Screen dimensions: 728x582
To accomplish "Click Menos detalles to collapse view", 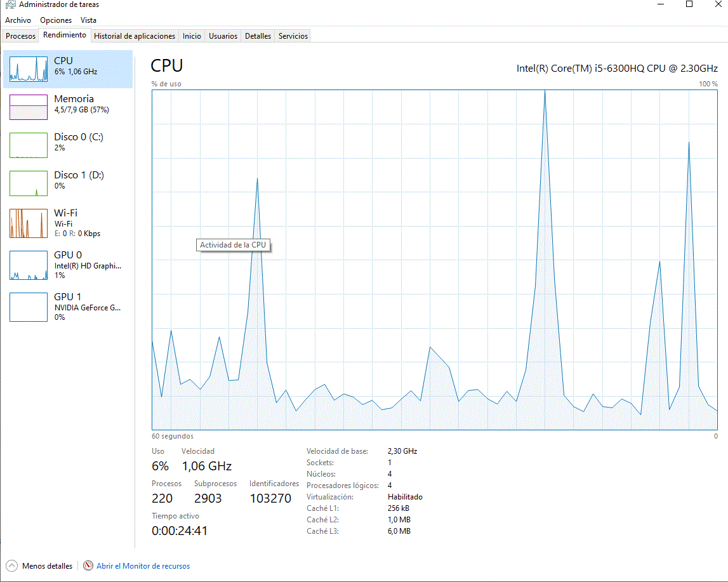I will pos(48,565).
